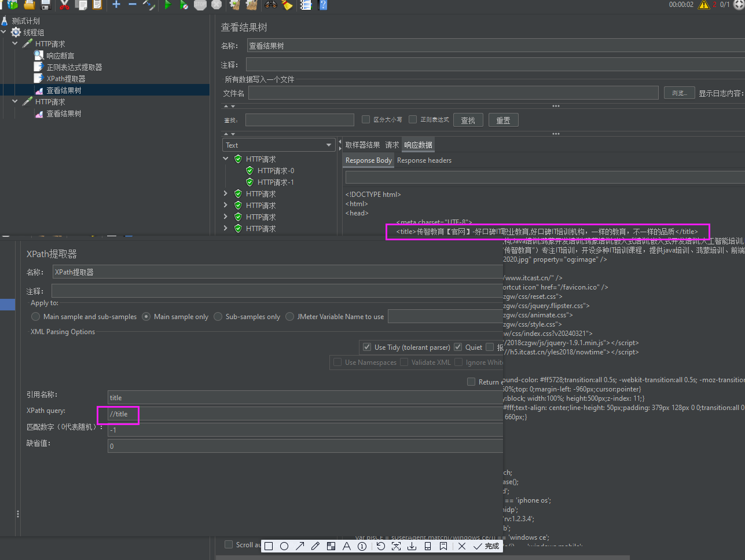
Task: Click the blue plus Add icon
Action: click(x=116, y=5)
